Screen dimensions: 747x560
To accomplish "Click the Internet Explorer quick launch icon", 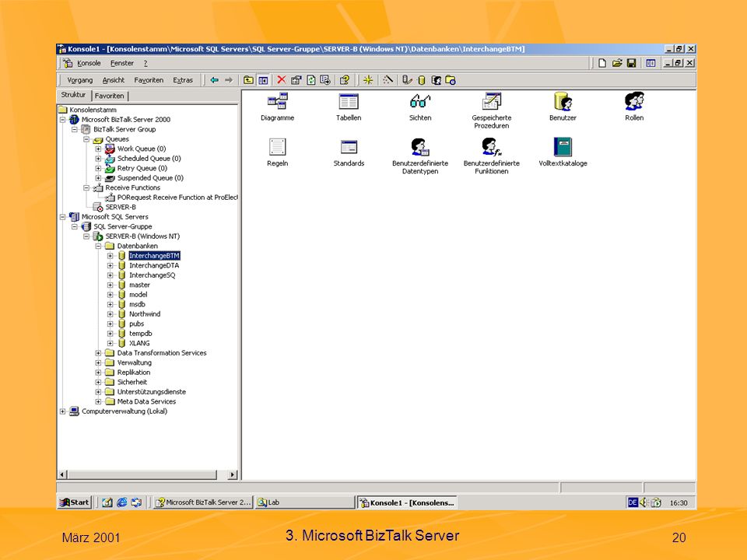I will [x=122, y=502].
